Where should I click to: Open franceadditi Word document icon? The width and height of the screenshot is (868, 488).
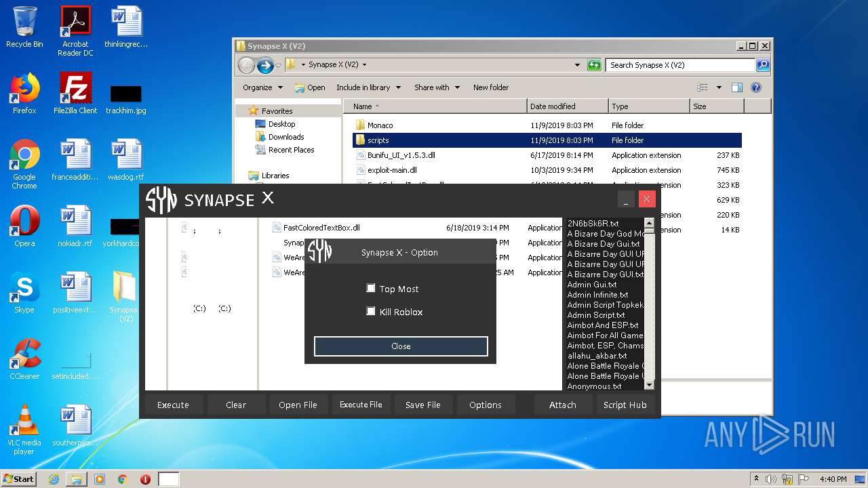(75, 160)
